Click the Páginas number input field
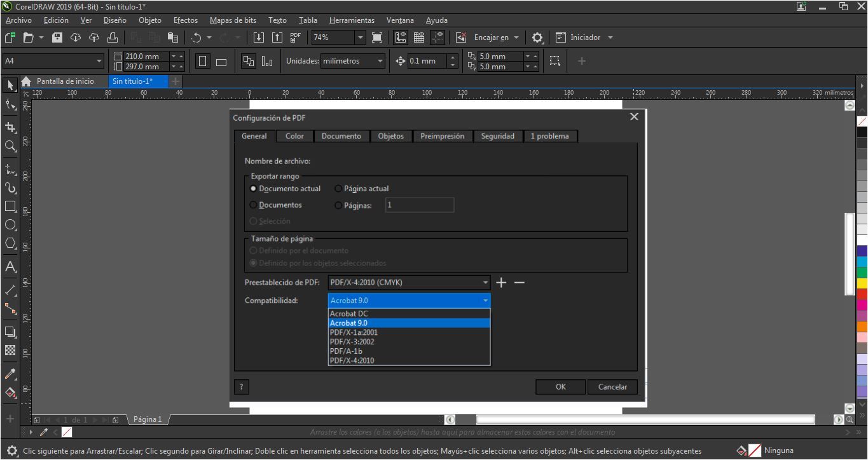This screenshot has height=460, width=868. (x=420, y=205)
